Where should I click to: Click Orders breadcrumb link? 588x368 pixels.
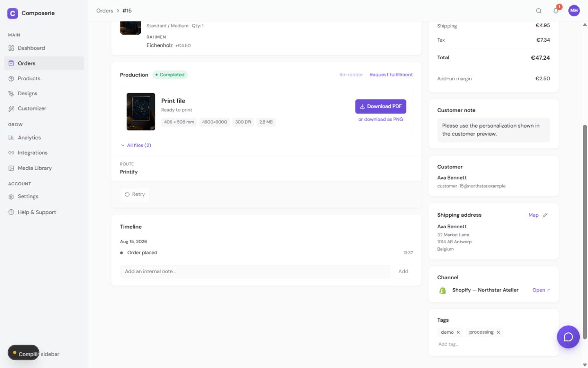[105, 11]
